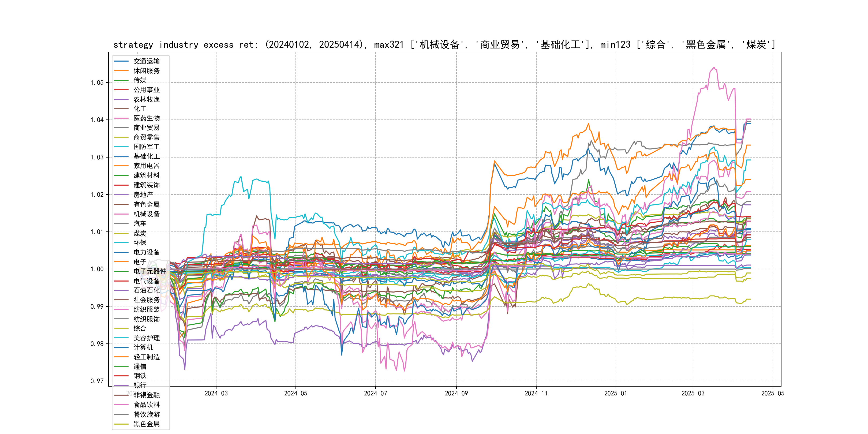Click the 0.97 y-axis tick label
Viewport: 868px width, 434px height.
click(x=97, y=381)
